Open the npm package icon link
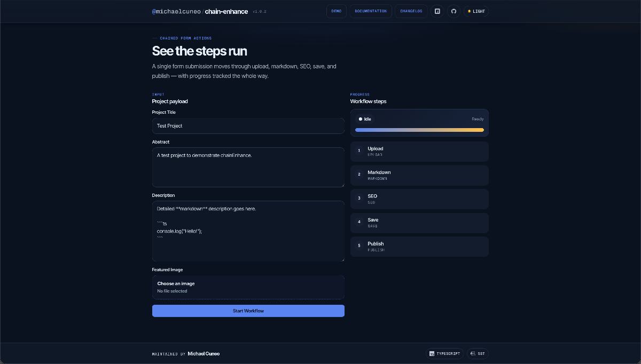Image resolution: width=641 pixels, height=364 pixels. [x=437, y=11]
